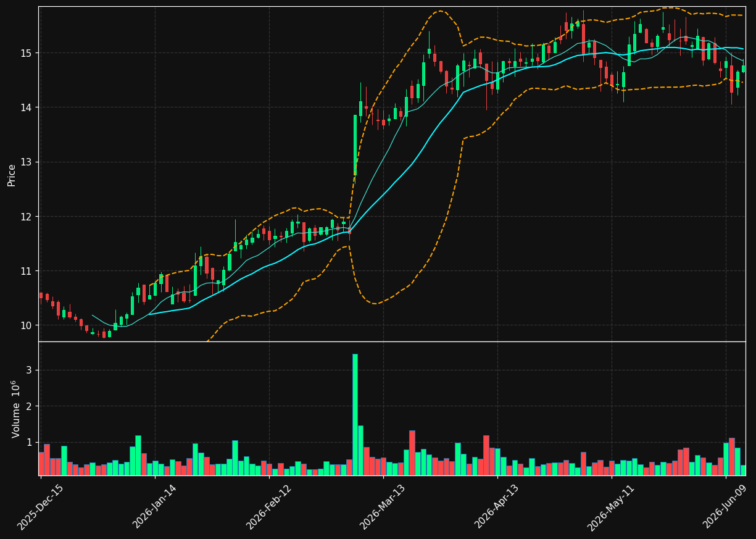
Task: Click the volume tick 3
Action: point(28,370)
